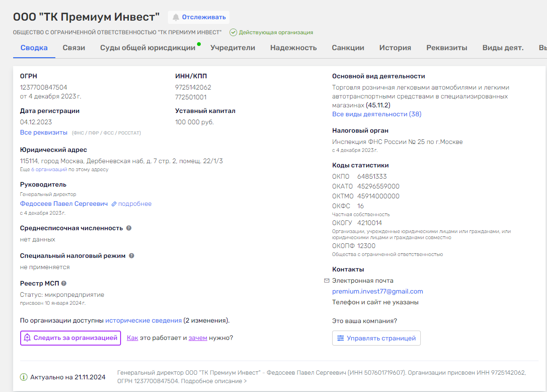
Task: Click the bell icon next to Отслеживать
Action: [176, 17]
